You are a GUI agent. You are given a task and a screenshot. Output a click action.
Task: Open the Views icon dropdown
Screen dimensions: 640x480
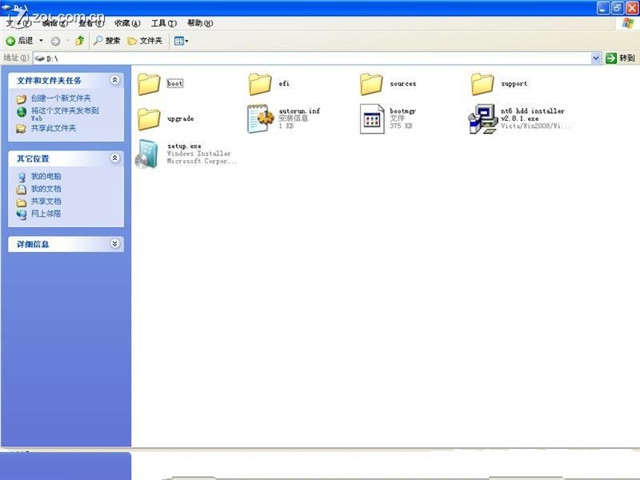tap(181, 41)
